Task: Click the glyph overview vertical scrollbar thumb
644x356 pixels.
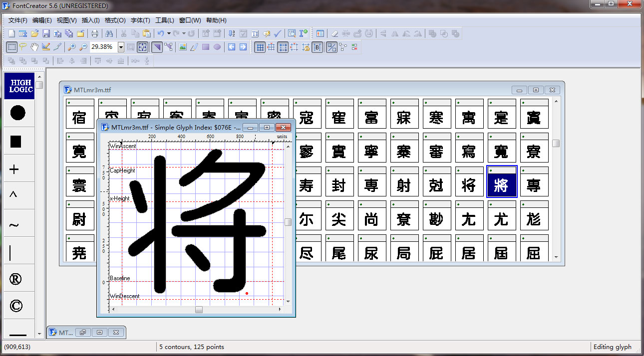Action: (x=556, y=143)
